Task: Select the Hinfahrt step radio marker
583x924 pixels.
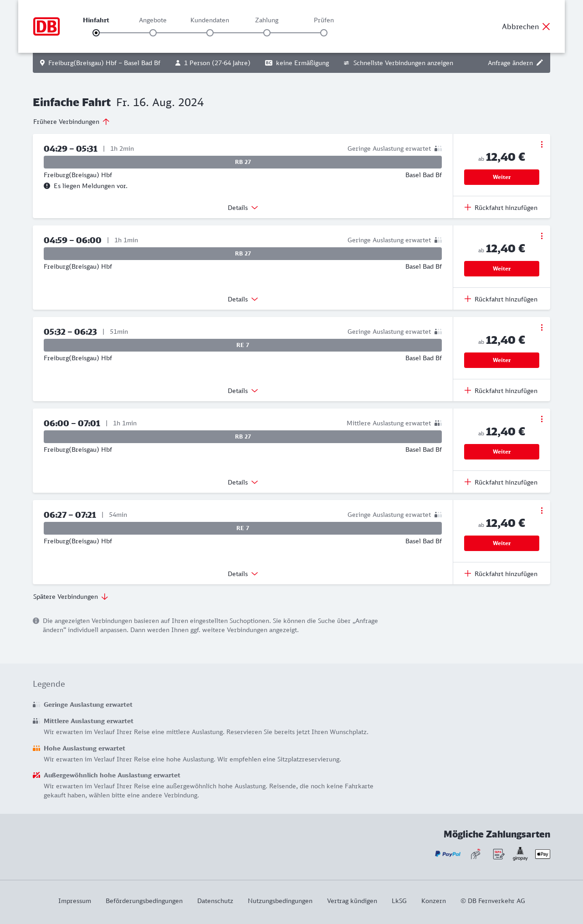Action: coord(96,33)
